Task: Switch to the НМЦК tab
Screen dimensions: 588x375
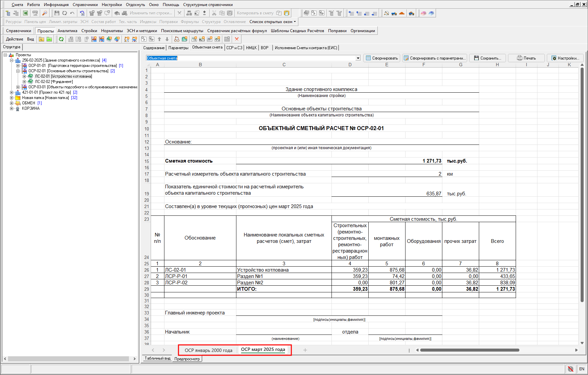Action: (251, 48)
